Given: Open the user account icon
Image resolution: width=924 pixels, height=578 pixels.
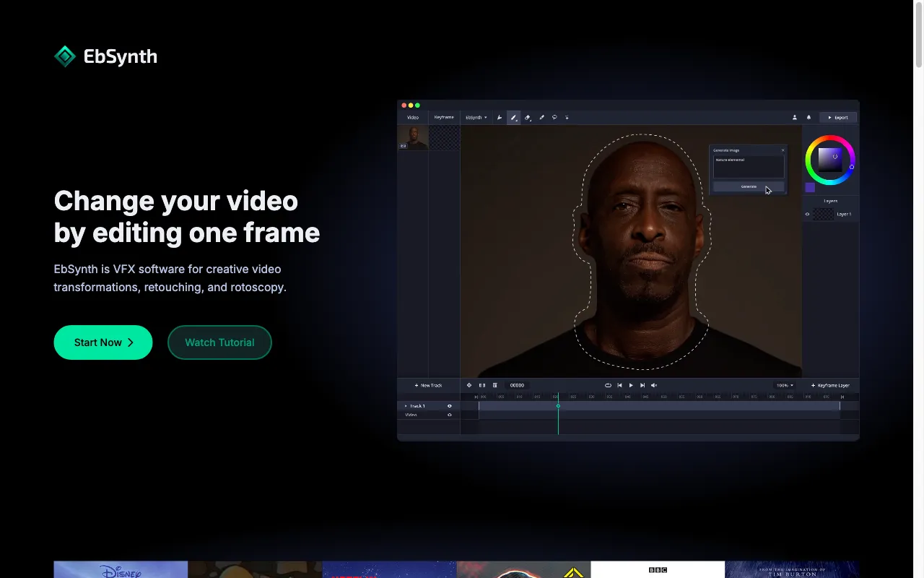Looking at the screenshot, I should [795, 117].
